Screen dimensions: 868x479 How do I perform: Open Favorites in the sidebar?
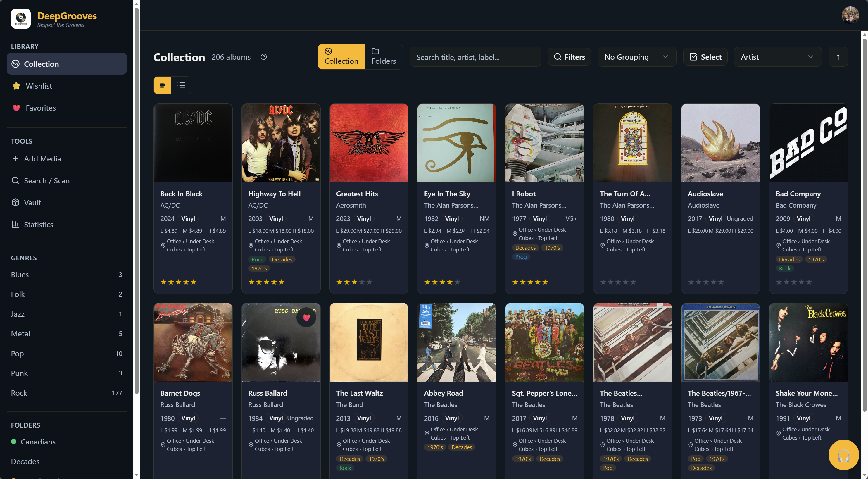pyautogui.click(x=67, y=108)
